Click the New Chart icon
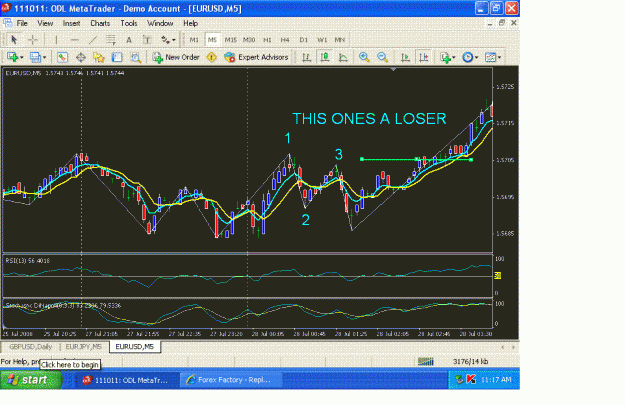The height and width of the screenshot is (405, 625). [x=12, y=57]
